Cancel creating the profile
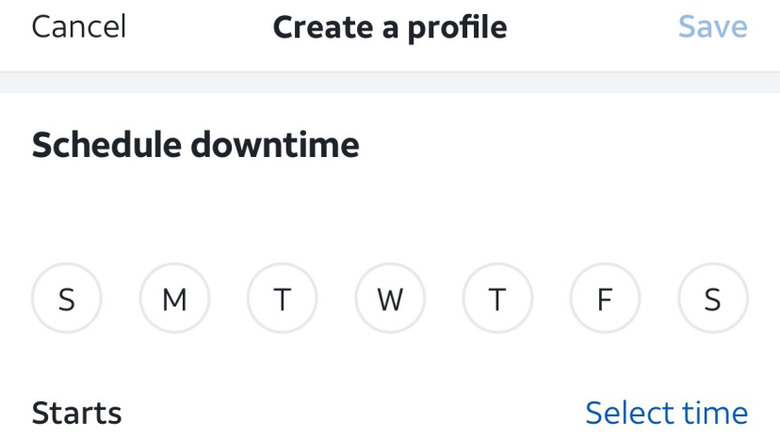This screenshot has width=780, height=438. [x=79, y=27]
